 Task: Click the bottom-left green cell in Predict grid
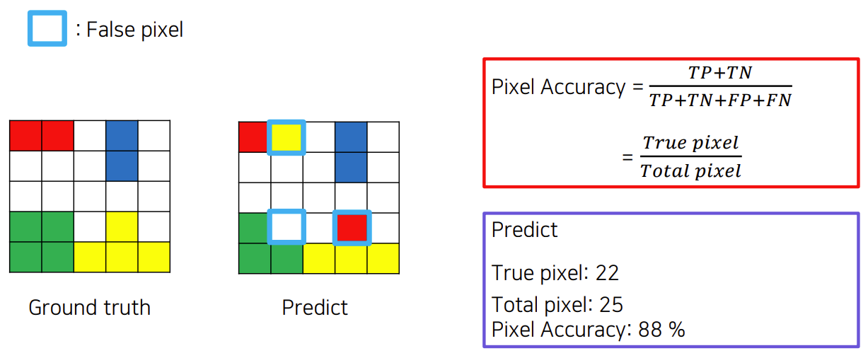[255, 258]
